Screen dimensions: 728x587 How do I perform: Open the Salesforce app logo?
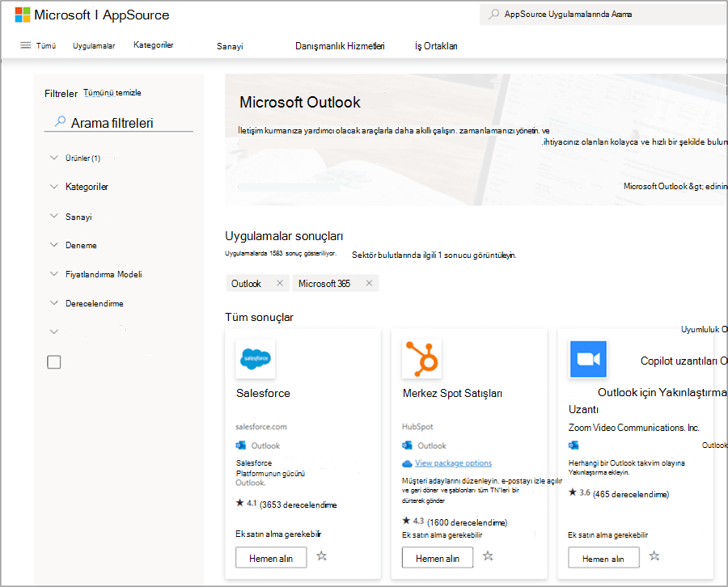click(256, 358)
